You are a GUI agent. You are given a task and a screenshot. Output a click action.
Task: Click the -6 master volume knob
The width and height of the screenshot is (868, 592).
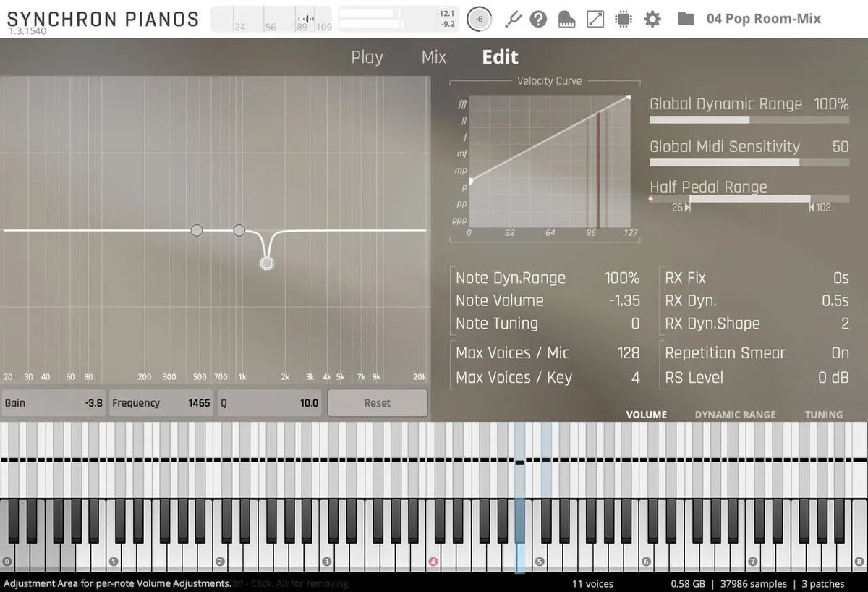tap(479, 18)
